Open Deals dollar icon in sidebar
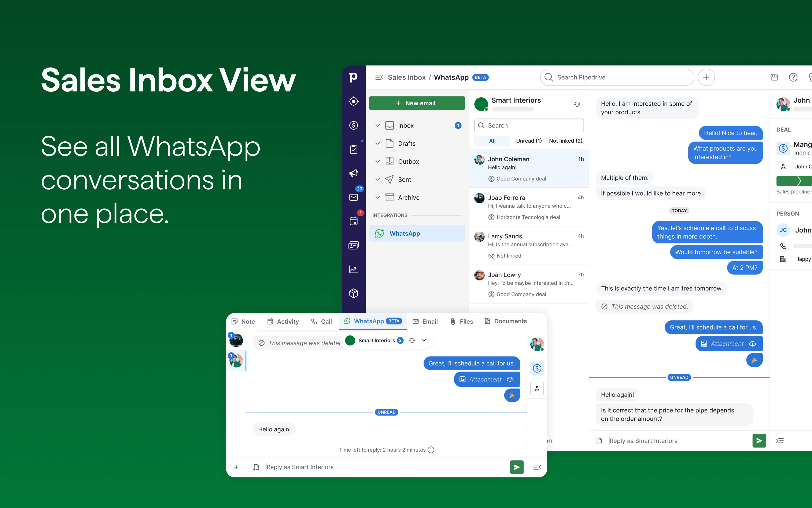The image size is (812, 508). pos(353,125)
